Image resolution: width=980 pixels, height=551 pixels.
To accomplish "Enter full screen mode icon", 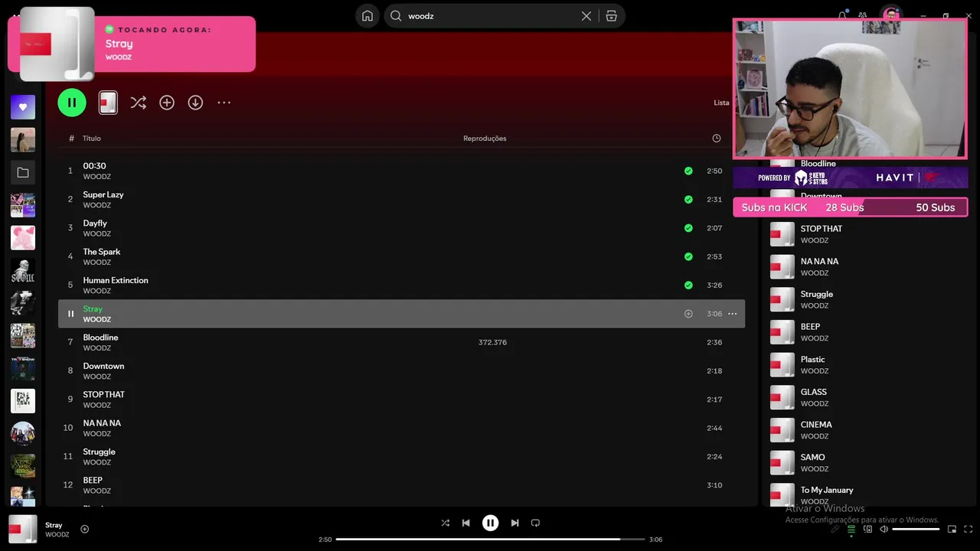I will [968, 530].
